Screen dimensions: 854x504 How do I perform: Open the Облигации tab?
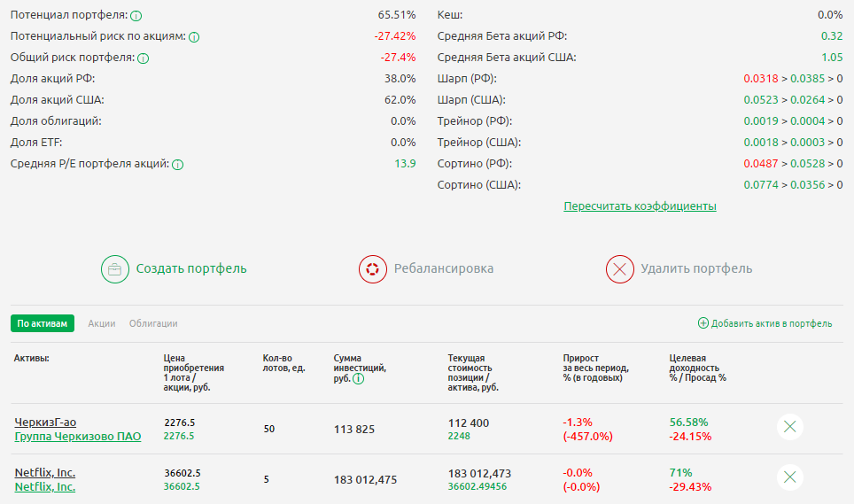153,324
